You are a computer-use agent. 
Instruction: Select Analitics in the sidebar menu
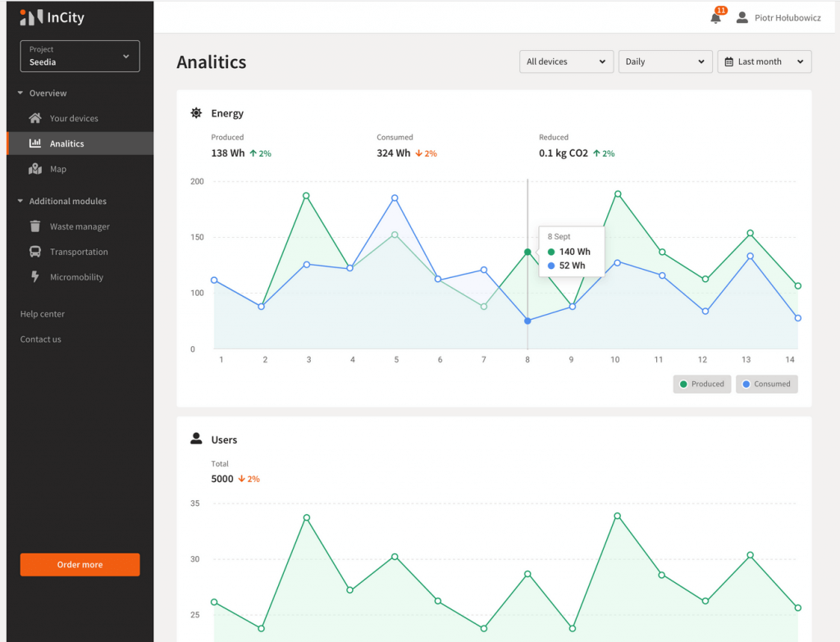(67, 143)
